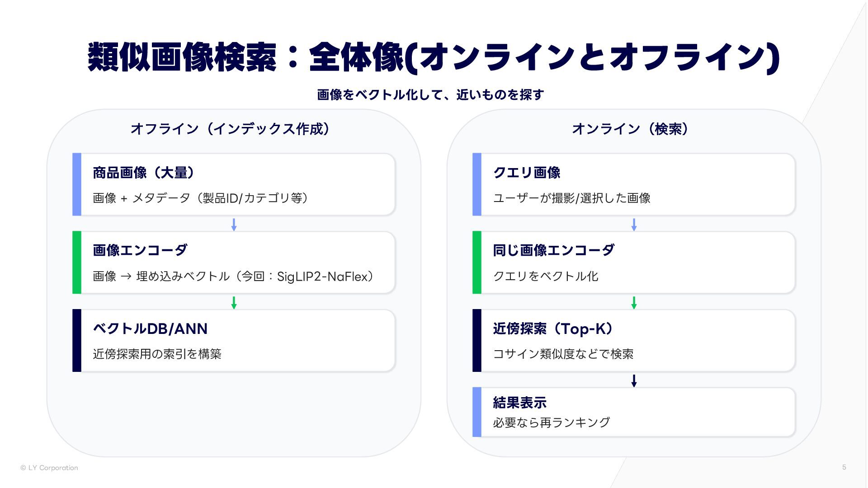
Task: Click blue arrow below 商品画像 card
Action: (x=234, y=225)
